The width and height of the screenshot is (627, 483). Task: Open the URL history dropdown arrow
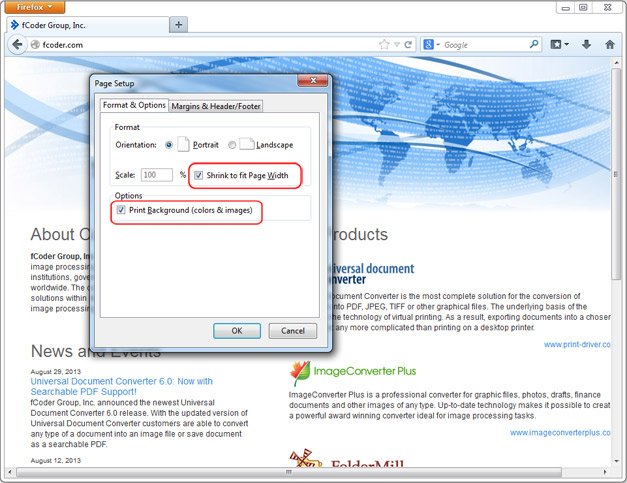[x=397, y=44]
